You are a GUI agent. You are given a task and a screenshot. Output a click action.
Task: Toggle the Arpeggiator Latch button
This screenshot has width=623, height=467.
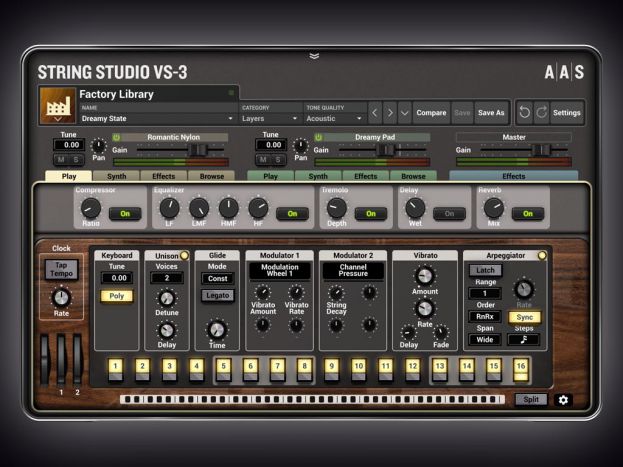coord(485,270)
